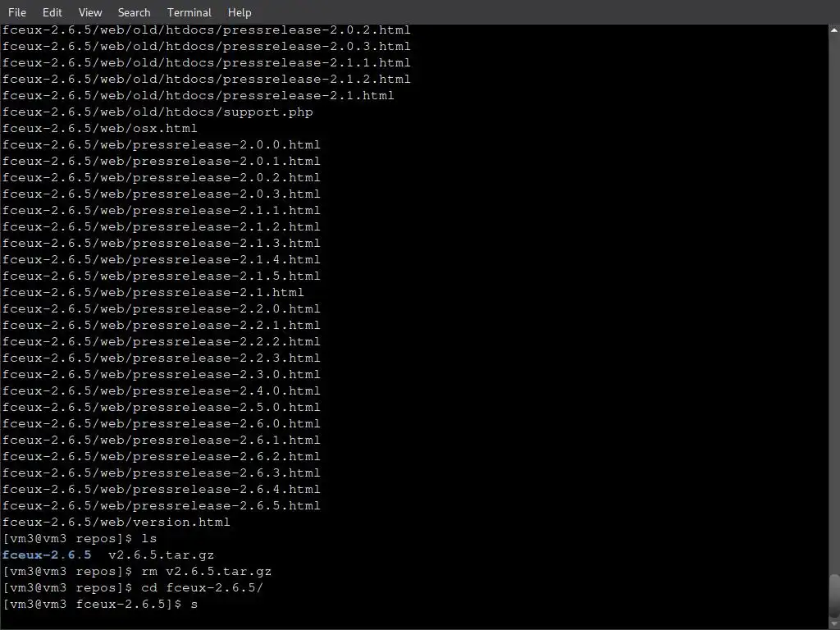Image resolution: width=840 pixels, height=630 pixels.
Task: Click the line web/pressrelease-2.1.1.html
Action: pyautogui.click(x=162, y=211)
